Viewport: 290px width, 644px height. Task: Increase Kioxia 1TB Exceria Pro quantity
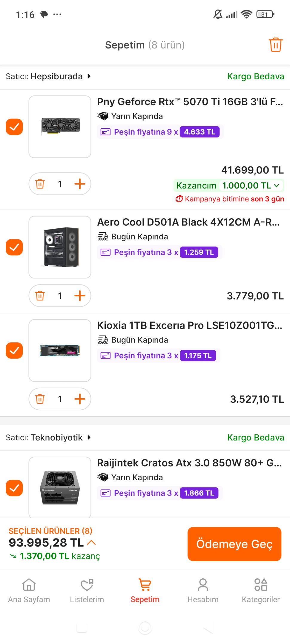(x=80, y=399)
